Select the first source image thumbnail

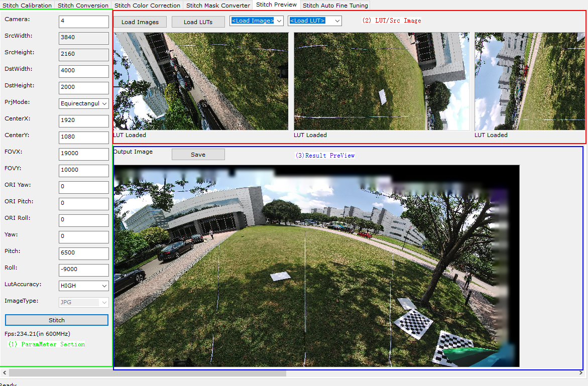(201, 81)
